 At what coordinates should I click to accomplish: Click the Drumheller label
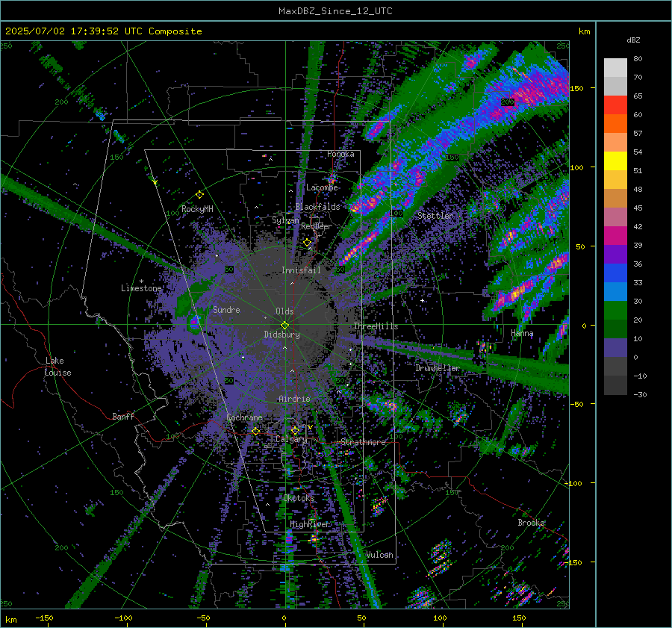[x=437, y=368]
